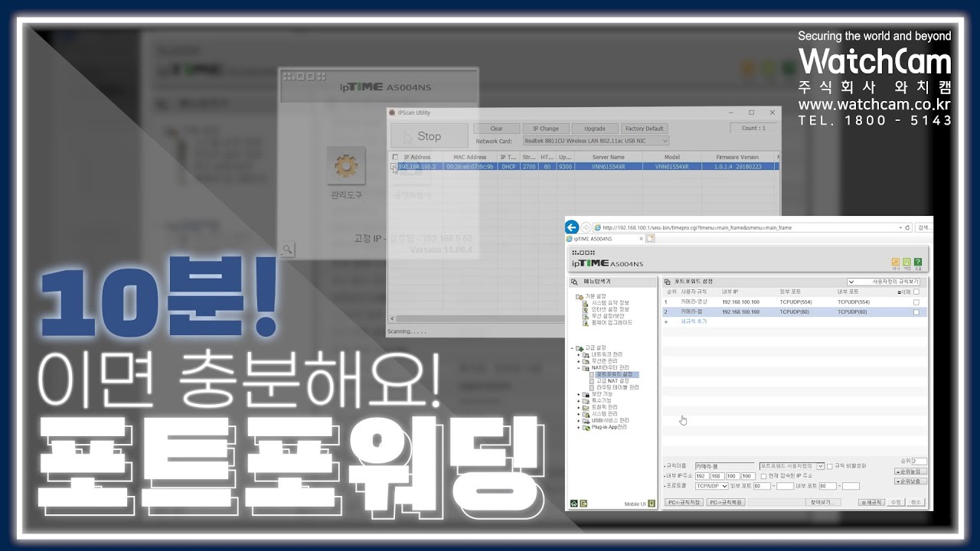Expand USB/서비스 관리 tree node

click(578, 420)
